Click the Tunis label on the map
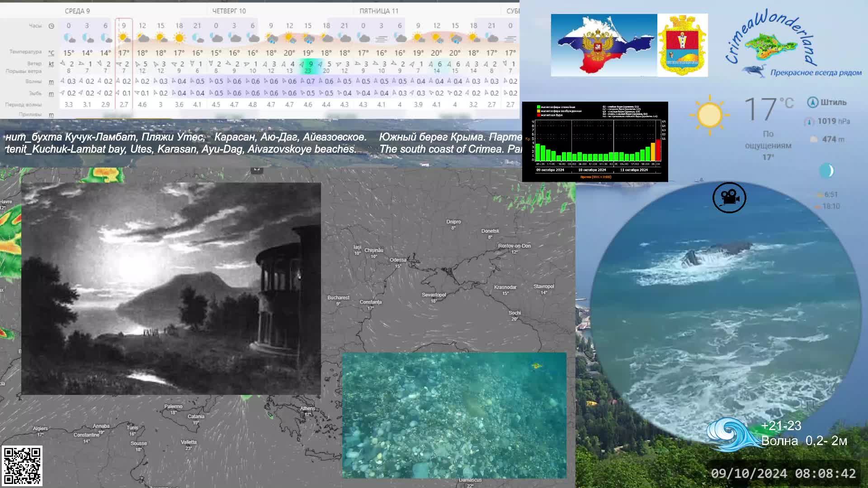This screenshot has height=488, width=868. pyautogui.click(x=132, y=428)
